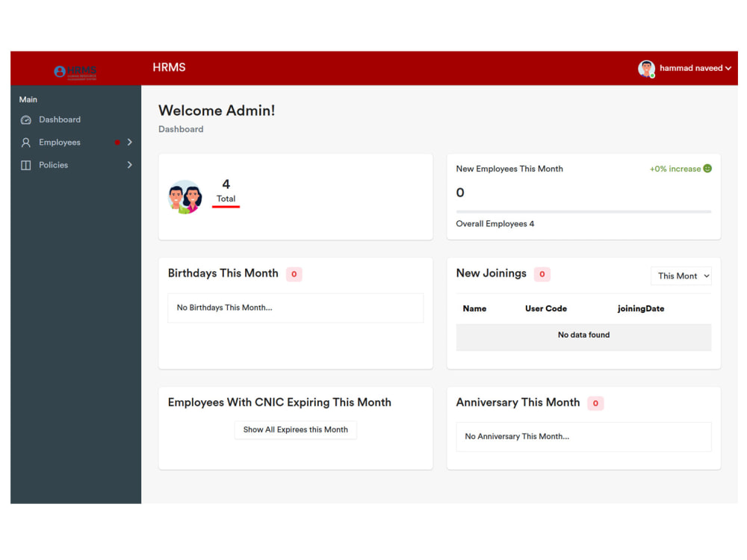
Task: Click the total employees avatar illustration
Action: pos(185,196)
